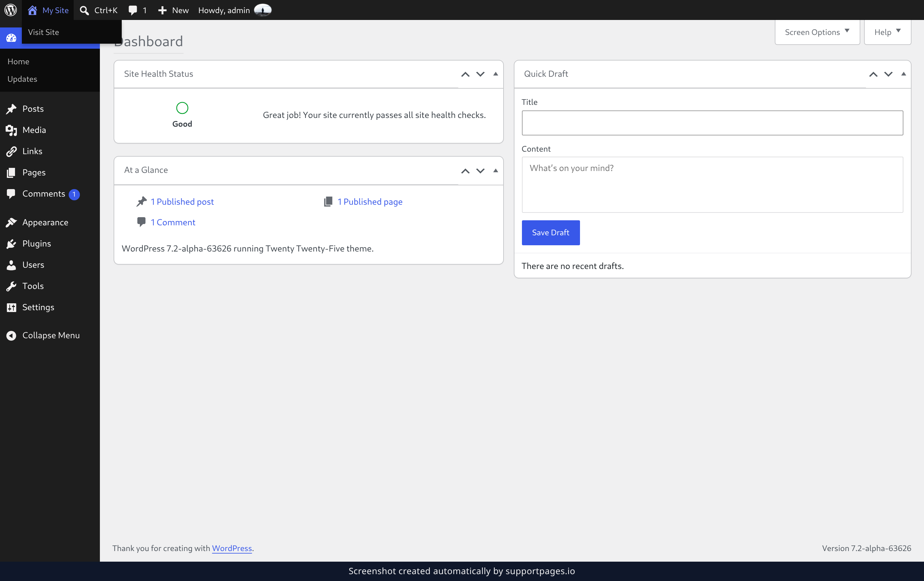
Task: Click the Dashboard gauge icon
Action: [x=11, y=37]
